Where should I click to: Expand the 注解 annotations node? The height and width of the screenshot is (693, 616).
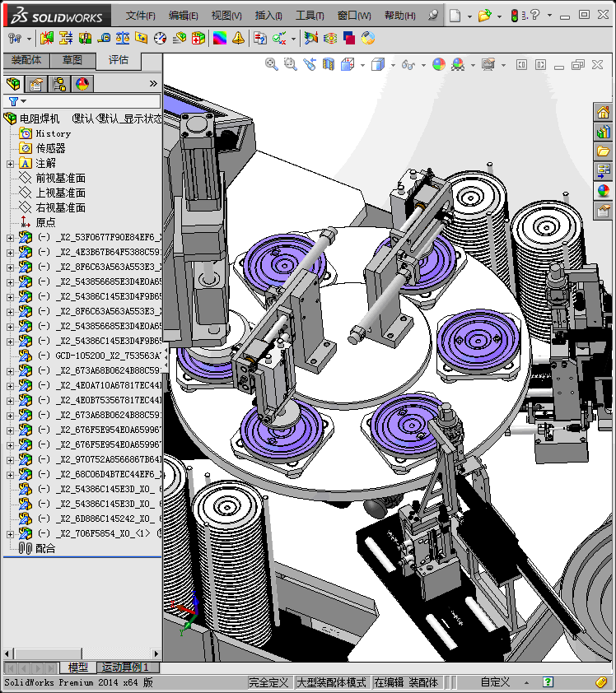click(10, 164)
